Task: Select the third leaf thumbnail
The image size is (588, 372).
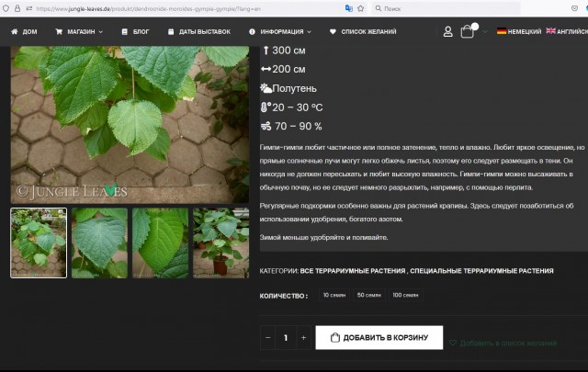Action: 160,243
